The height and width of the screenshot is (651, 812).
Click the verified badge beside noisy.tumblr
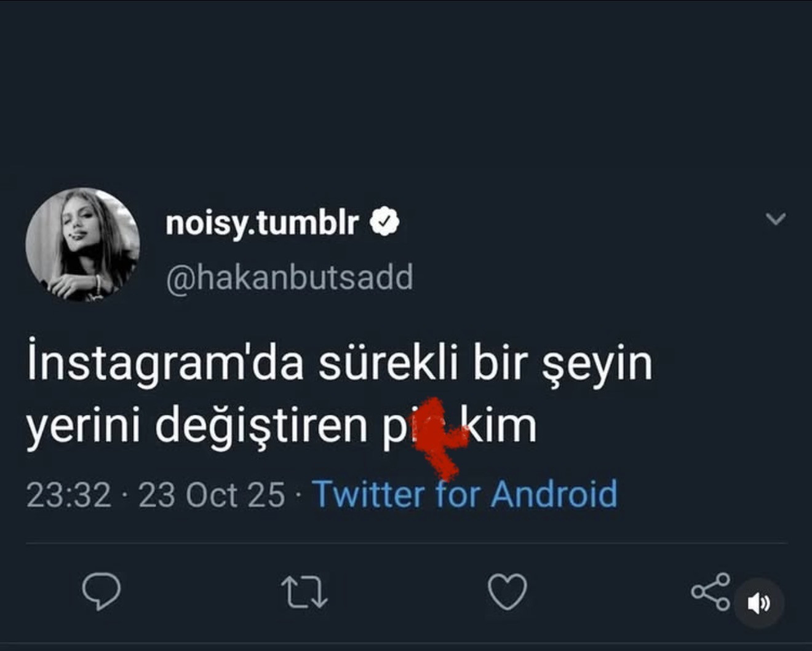click(384, 222)
